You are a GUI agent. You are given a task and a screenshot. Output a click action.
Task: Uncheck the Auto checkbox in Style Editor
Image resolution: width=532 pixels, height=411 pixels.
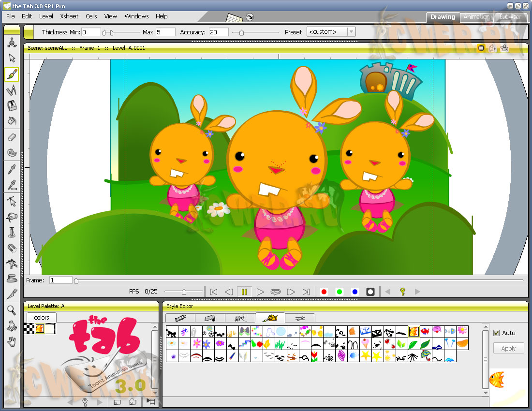coord(496,333)
